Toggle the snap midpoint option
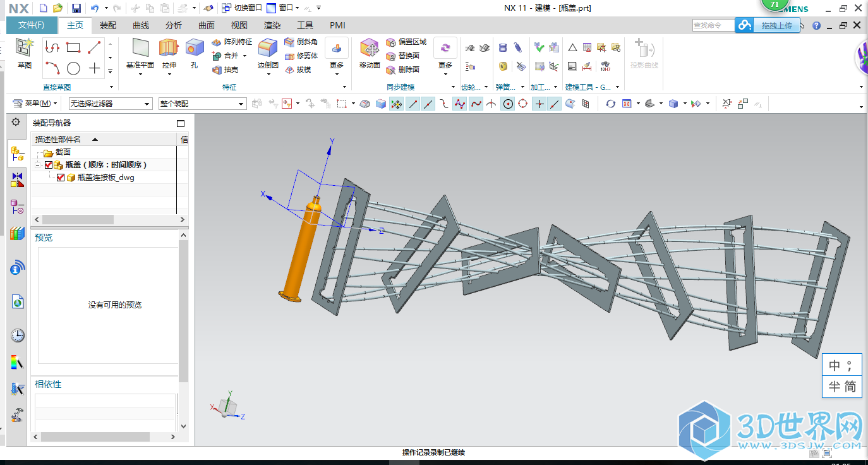868x465 pixels. click(x=428, y=104)
